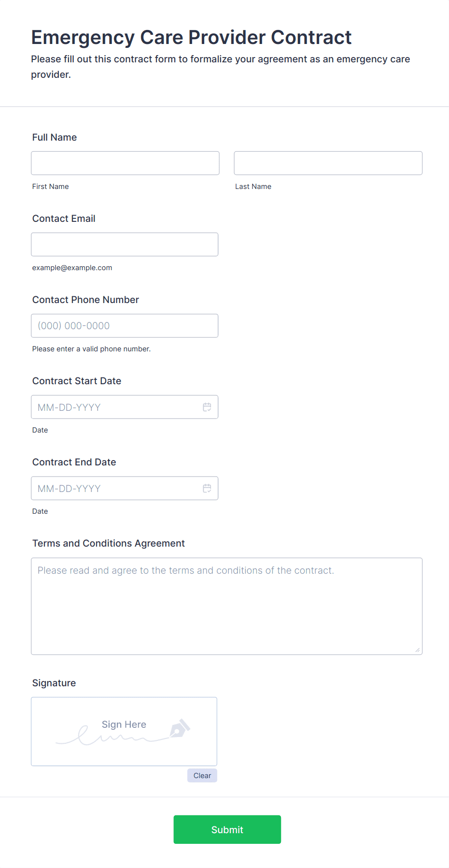Open the Contract End Date calendar picker icon

coord(207,488)
